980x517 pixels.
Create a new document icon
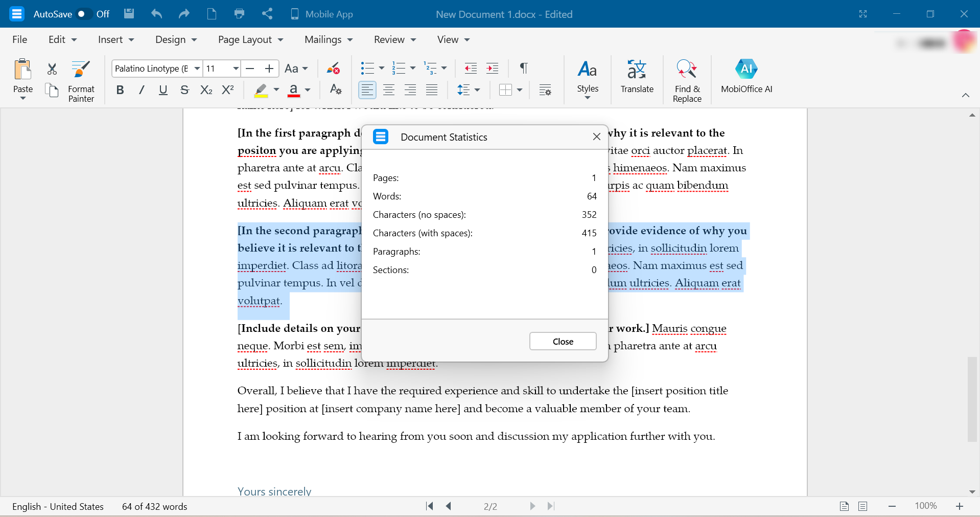pyautogui.click(x=212, y=14)
